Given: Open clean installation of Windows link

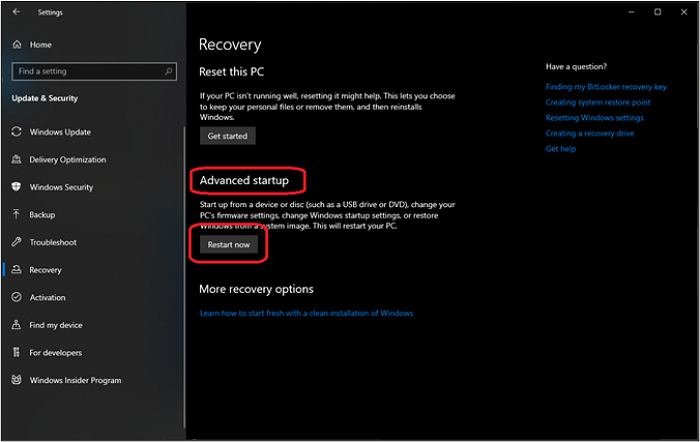Looking at the screenshot, I should [x=306, y=313].
